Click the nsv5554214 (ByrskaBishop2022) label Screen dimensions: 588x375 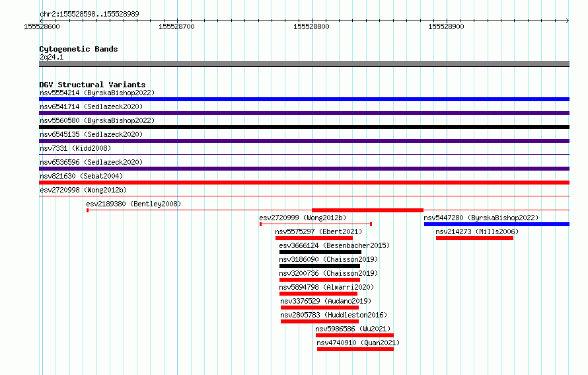[97, 93]
